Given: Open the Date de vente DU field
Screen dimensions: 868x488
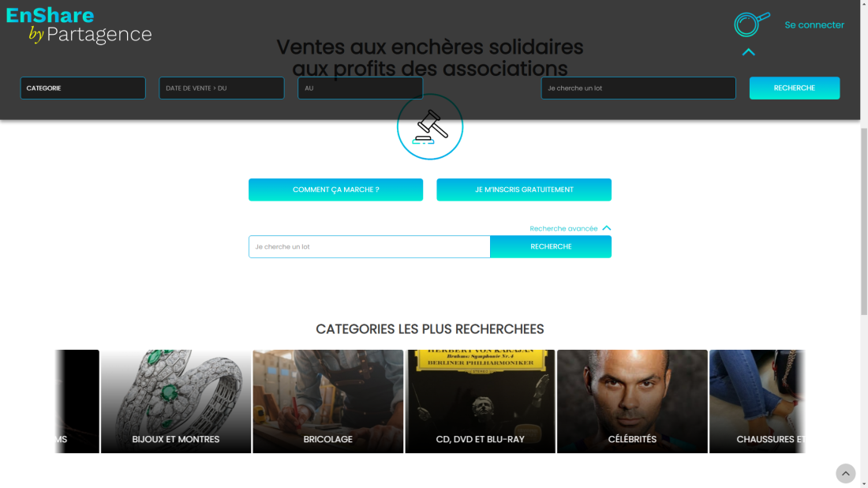Looking at the screenshot, I should [222, 88].
